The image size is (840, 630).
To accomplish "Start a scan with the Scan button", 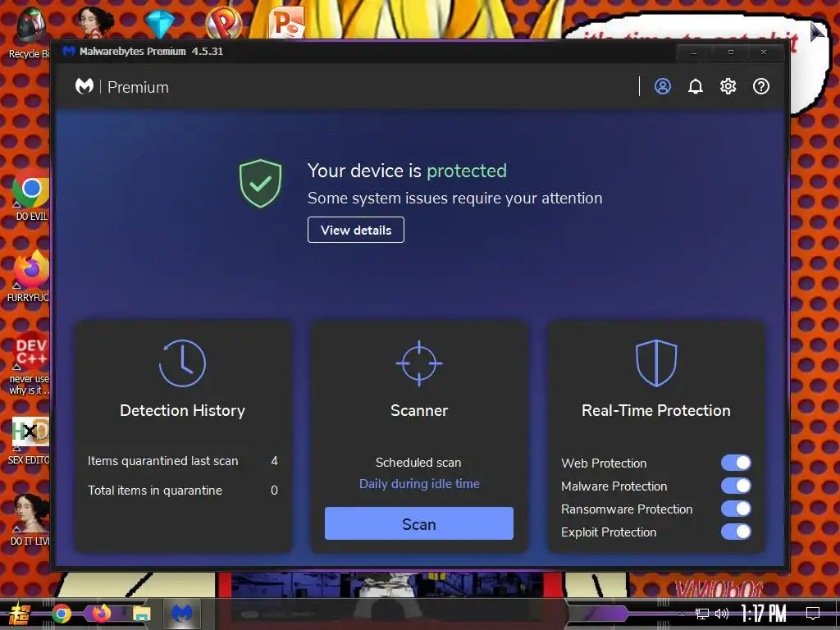I will click(419, 523).
